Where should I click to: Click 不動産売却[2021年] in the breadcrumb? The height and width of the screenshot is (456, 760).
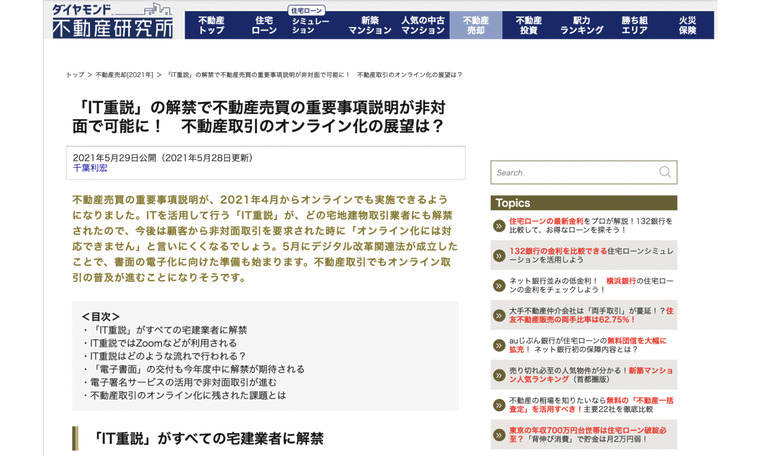click(124, 75)
